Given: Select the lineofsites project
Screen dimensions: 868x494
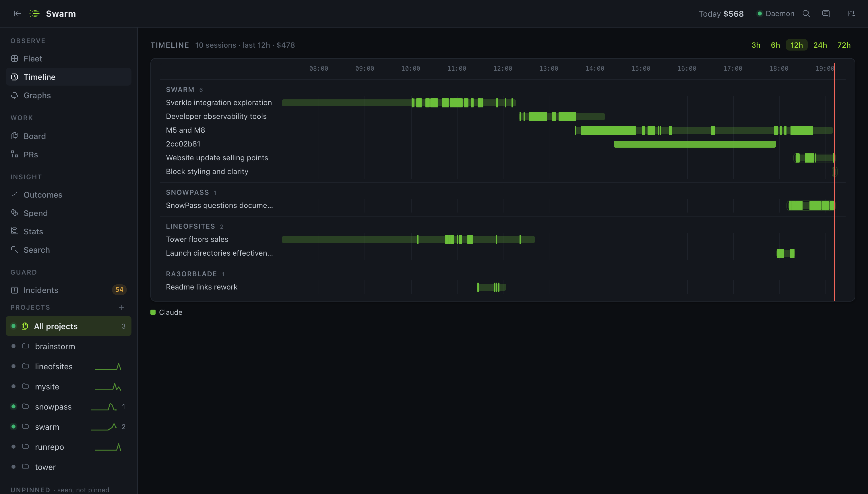Looking at the screenshot, I should click(69, 366).
